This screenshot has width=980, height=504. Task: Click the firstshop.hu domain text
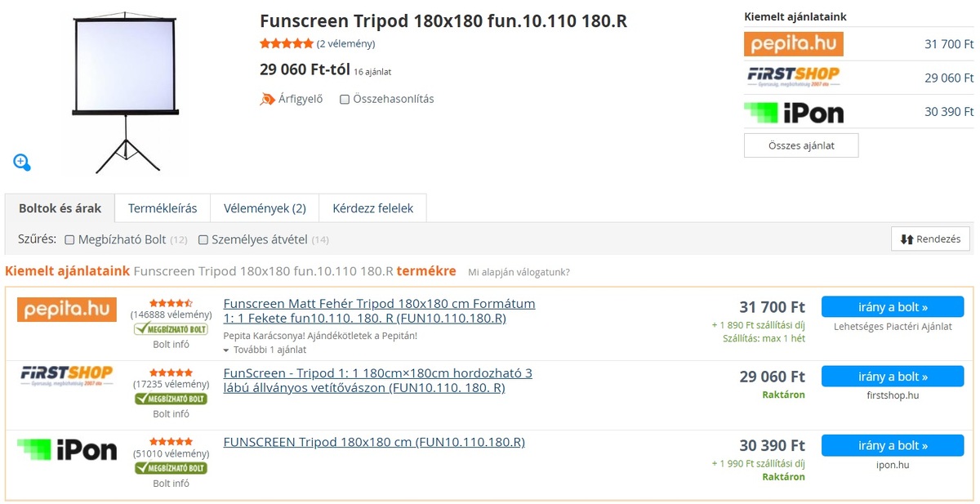pyautogui.click(x=893, y=395)
